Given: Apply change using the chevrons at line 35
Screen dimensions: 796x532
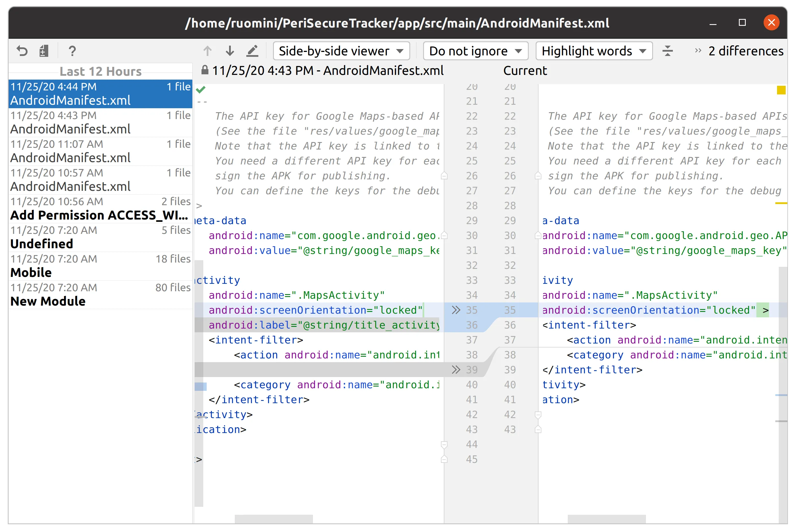Looking at the screenshot, I should pos(456,310).
